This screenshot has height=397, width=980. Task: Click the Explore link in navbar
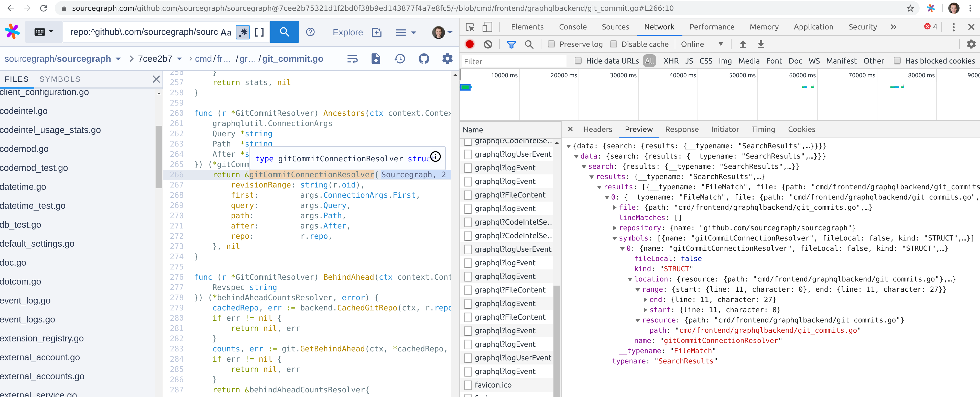point(347,32)
